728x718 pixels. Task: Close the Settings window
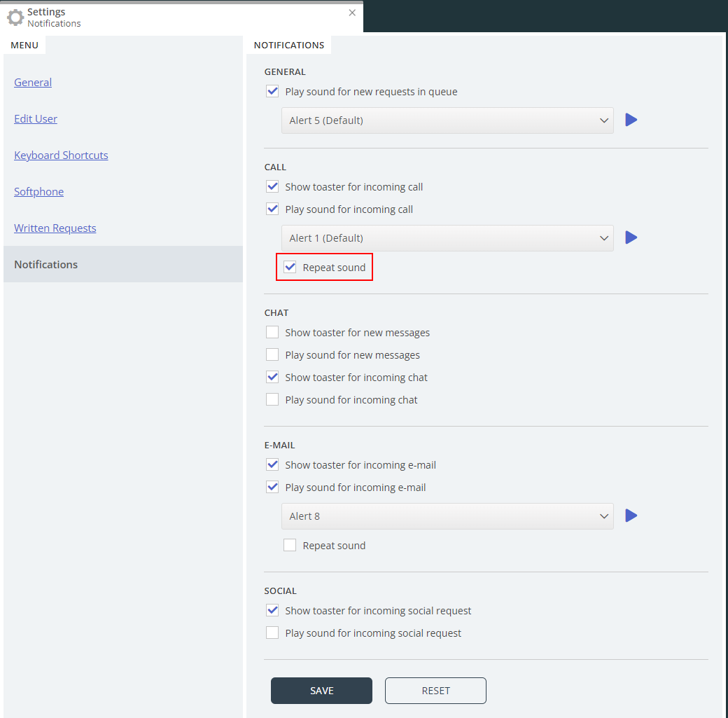[352, 13]
